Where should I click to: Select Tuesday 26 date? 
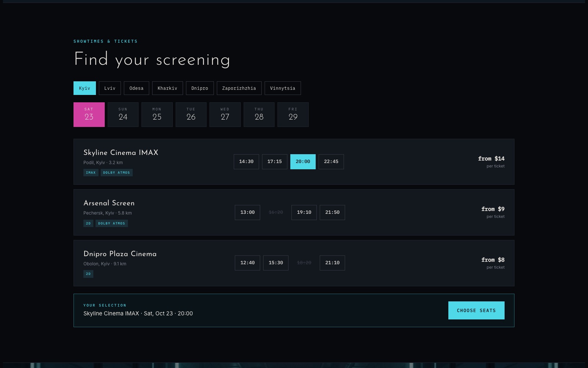[x=191, y=114]
